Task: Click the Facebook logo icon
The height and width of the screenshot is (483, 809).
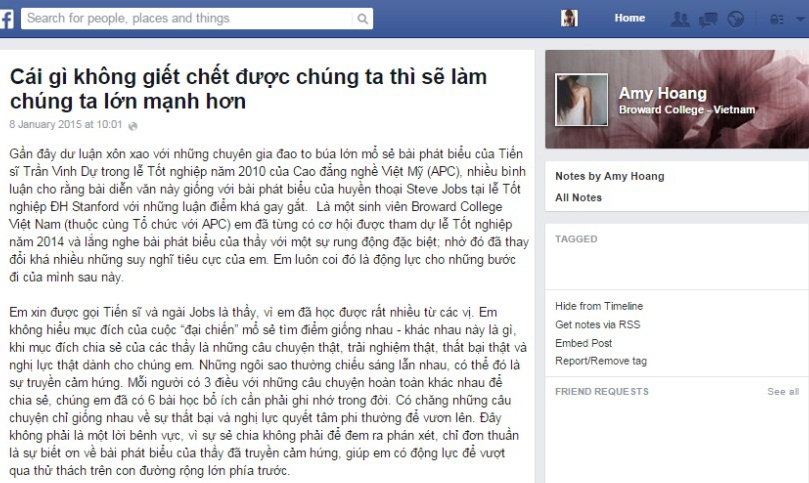Action: pyautogui.click(x=6, y=19)
